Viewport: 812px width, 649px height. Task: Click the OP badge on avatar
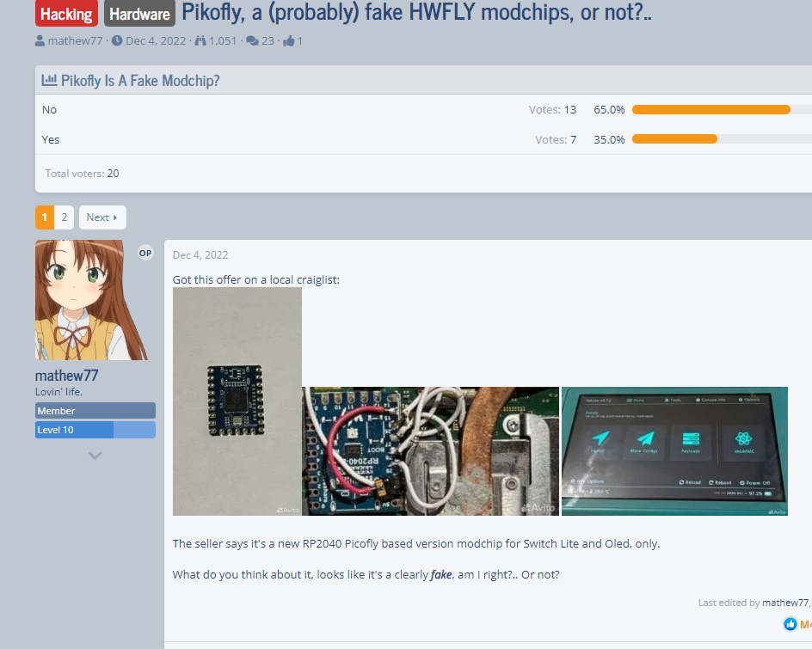145,253
